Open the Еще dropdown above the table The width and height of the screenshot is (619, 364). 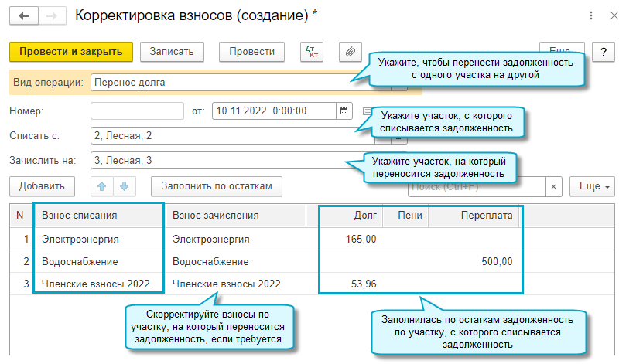592,186
